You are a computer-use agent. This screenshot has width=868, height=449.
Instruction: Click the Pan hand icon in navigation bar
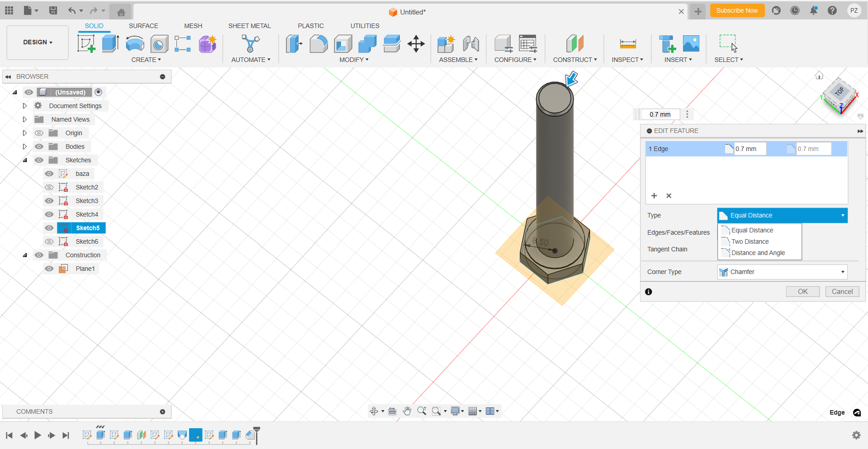407,411
